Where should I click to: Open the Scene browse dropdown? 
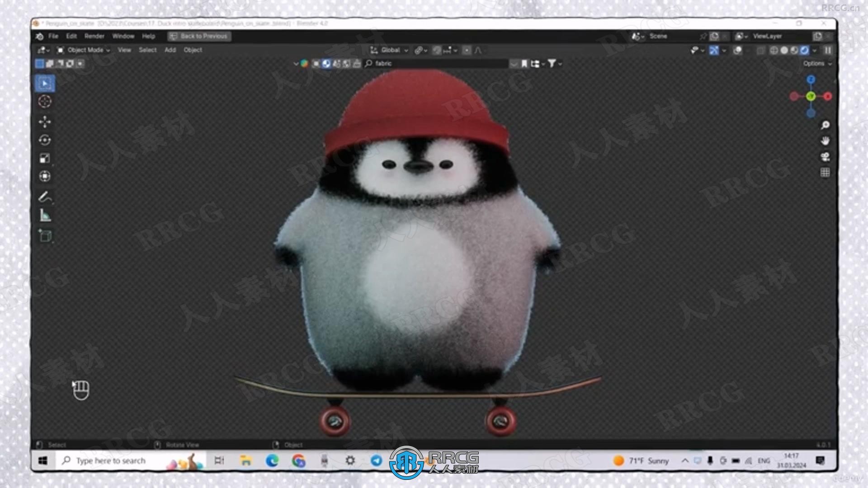638,36
